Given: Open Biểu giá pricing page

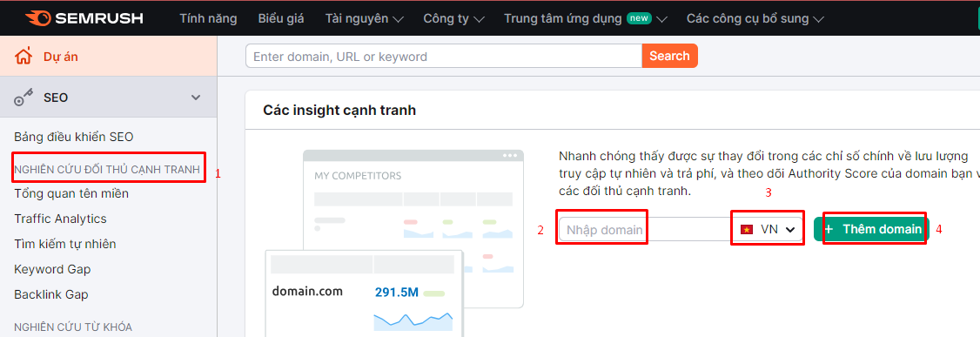Looking at the screenshot, I should (x=280, y=18).
